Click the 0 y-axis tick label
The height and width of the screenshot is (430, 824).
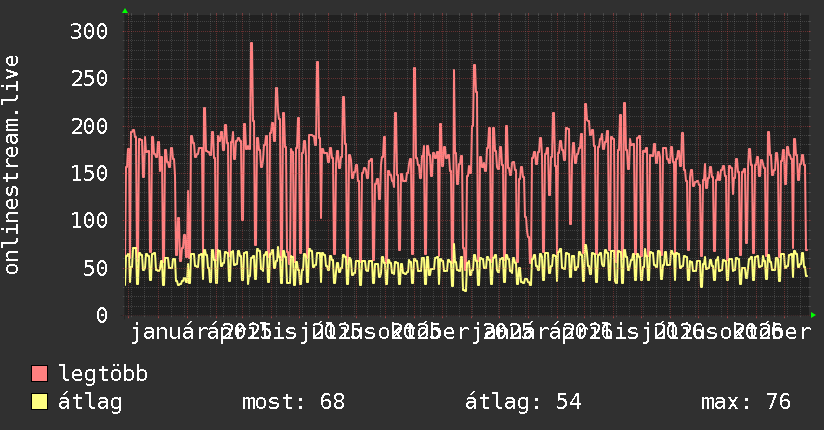(x=102, y=315)
